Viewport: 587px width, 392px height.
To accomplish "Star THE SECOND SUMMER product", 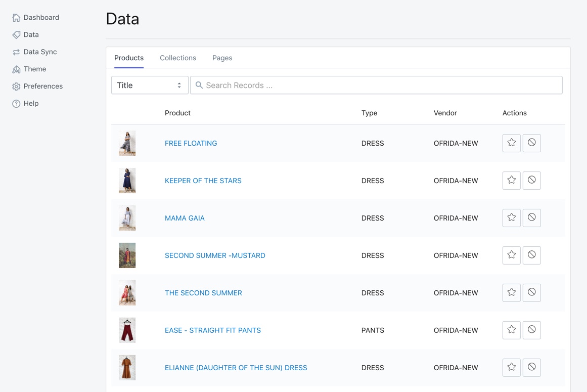I will [x=511, y=293].
